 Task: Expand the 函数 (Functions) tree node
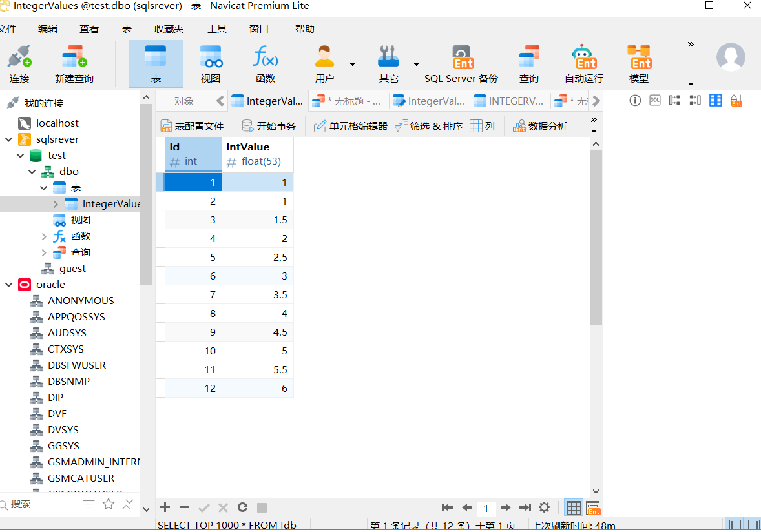[44, 236]
